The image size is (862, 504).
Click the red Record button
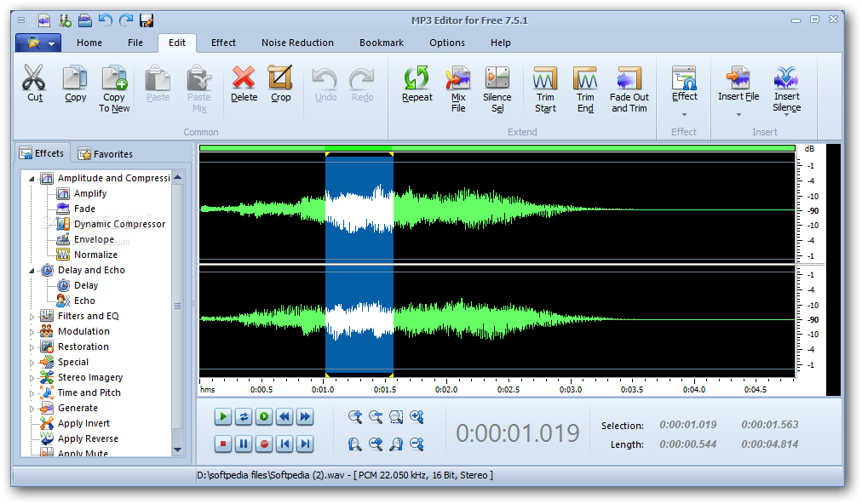point(264,444)
